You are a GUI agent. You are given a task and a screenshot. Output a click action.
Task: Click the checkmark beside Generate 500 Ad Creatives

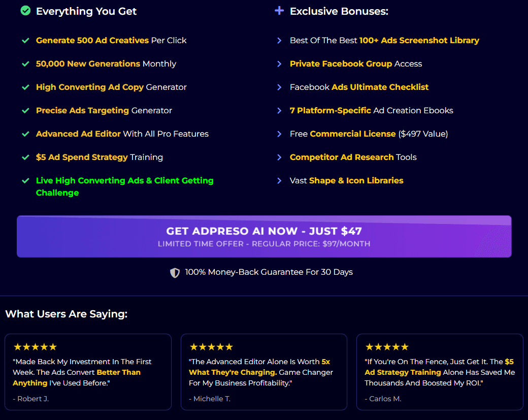pyautogui.click(x=25, y=40)
